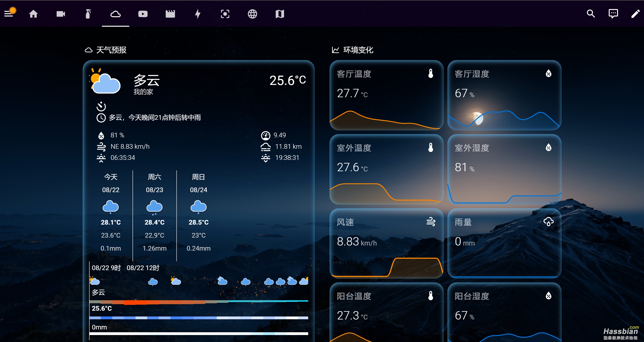Click water-percent icon on 客厅湿度 card
644x342 pixels.
click(x=548, y=74)
